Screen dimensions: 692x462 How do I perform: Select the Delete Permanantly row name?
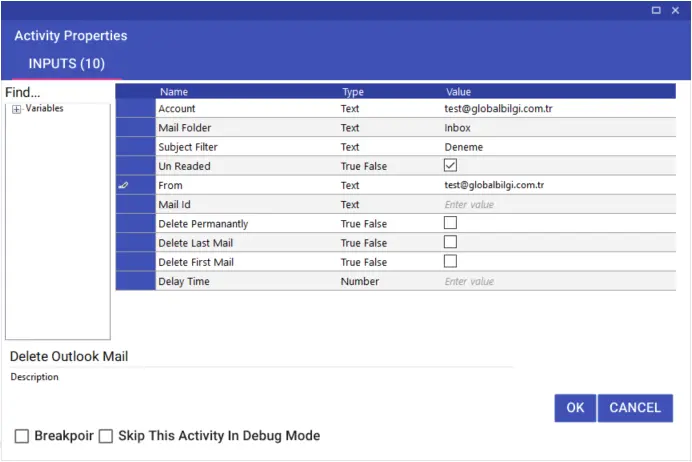203,224
